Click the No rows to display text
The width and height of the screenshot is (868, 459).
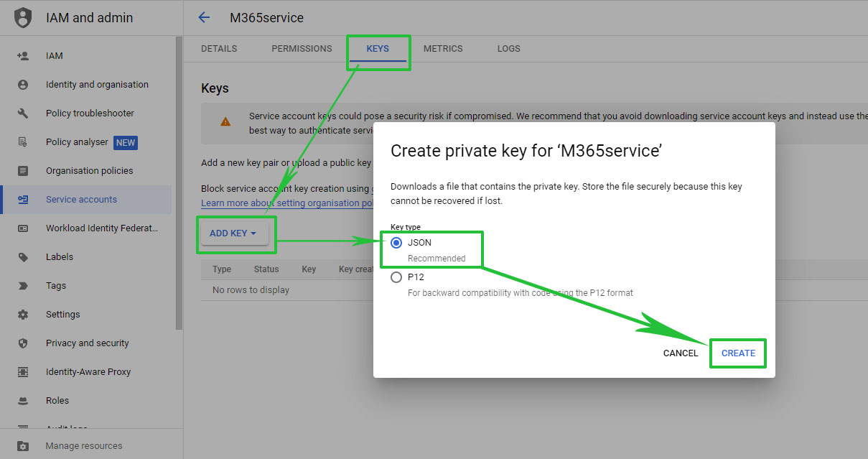(x=251, y=290)
